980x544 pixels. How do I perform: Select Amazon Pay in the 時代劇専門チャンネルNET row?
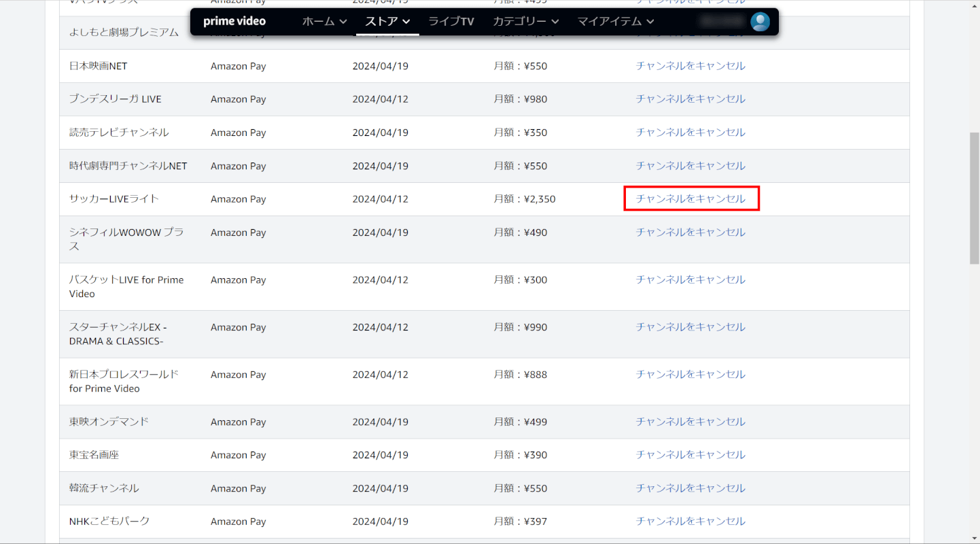tap(238, 166)
